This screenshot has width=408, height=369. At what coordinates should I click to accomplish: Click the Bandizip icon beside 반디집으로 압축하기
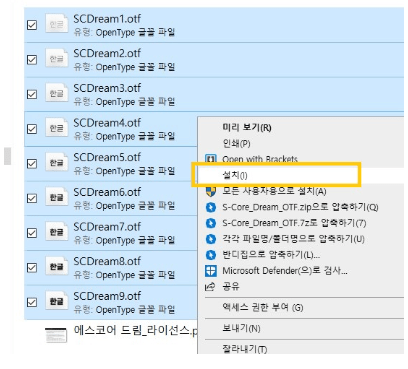tap(211, 255)
